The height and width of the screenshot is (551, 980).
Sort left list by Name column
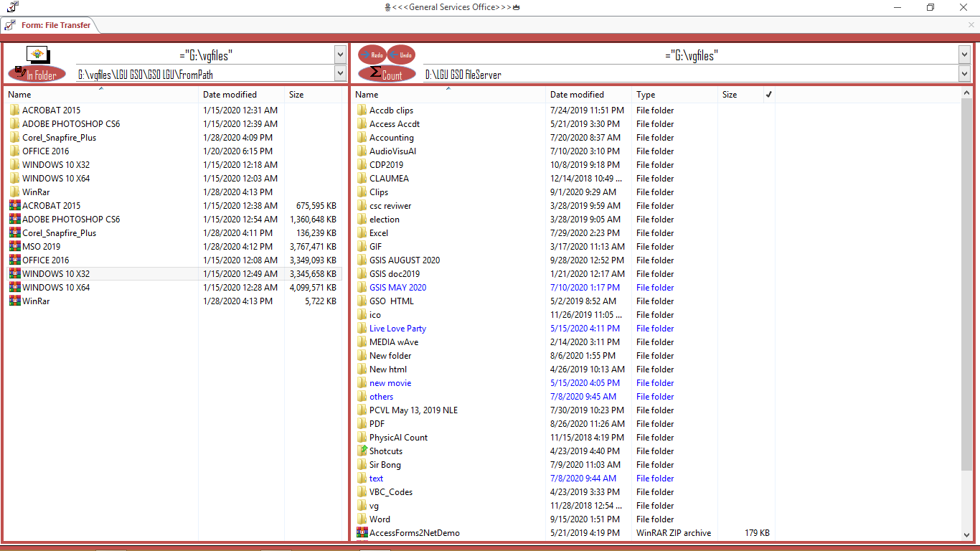[101, 95]
